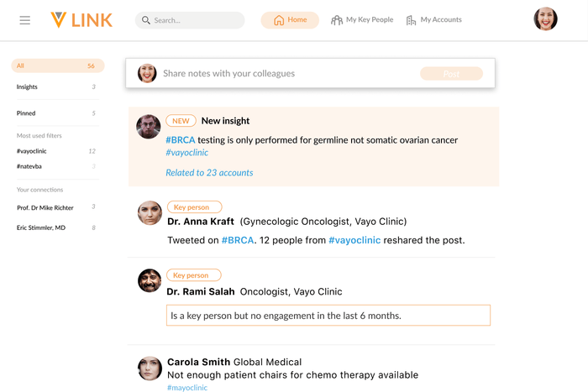
Task: Click the share notes input field
Action: [x=286, y=74]
